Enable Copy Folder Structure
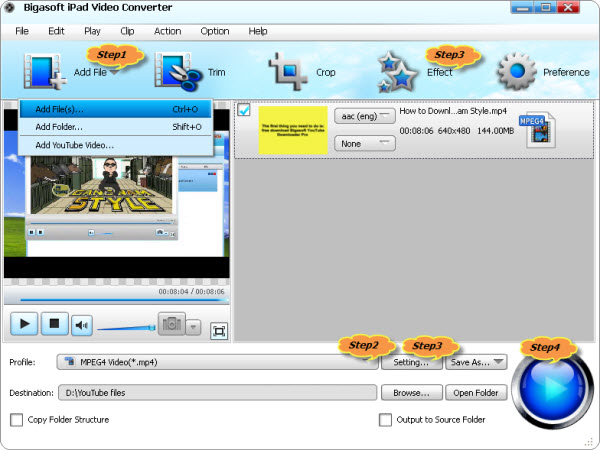 (16, 420)
